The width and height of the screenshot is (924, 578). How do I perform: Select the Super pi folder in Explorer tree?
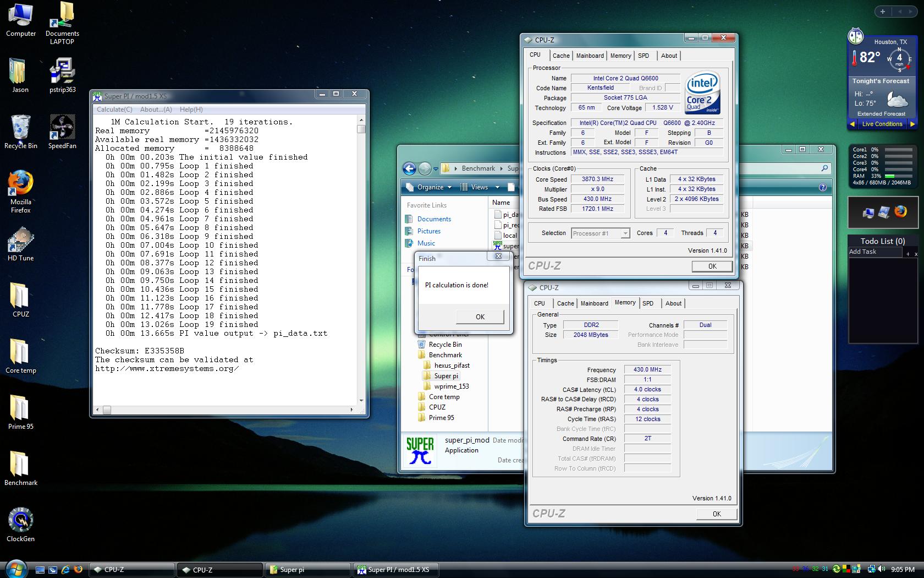[446, 376]
